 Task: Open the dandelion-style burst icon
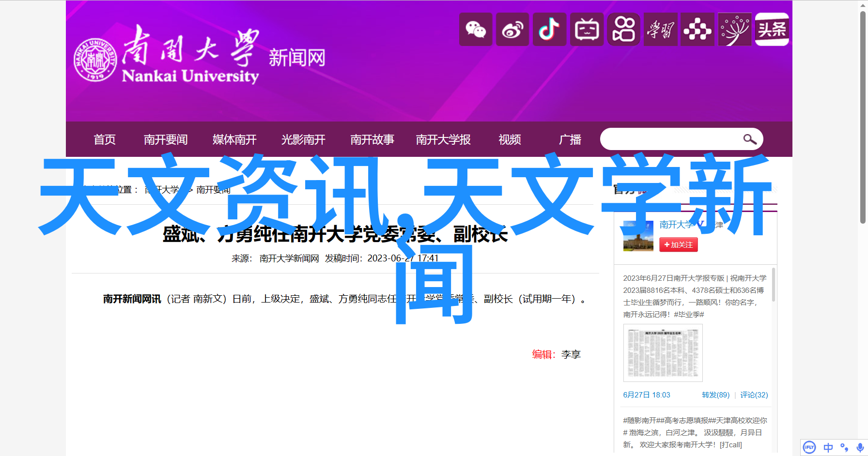735,30
